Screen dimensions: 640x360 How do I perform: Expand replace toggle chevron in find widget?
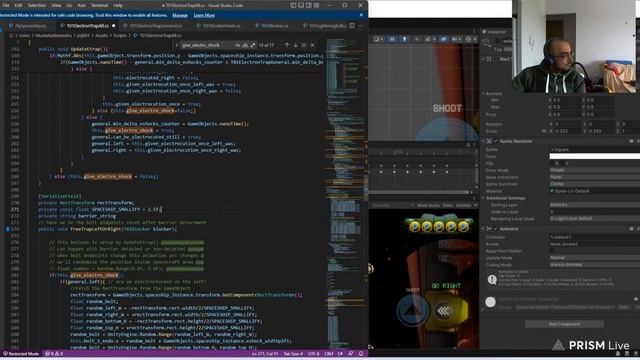pos(177,45)
